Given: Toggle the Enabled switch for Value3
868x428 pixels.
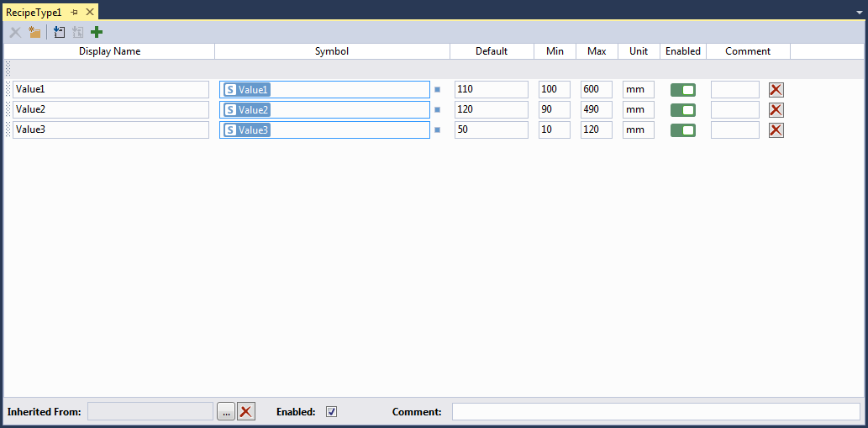Looking at the screenshot, I should tap(682, 130).
